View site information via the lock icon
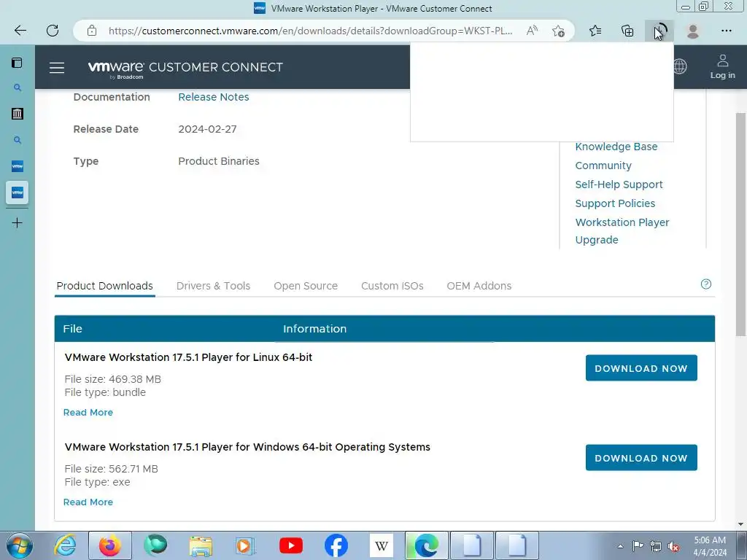 click(x=92, y=31)
